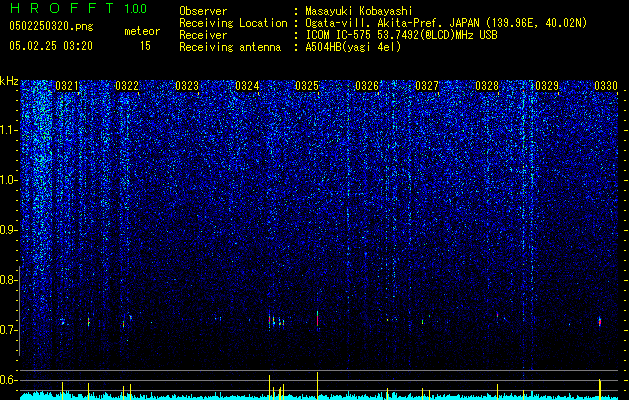Click the Observer label

[203, 11]
